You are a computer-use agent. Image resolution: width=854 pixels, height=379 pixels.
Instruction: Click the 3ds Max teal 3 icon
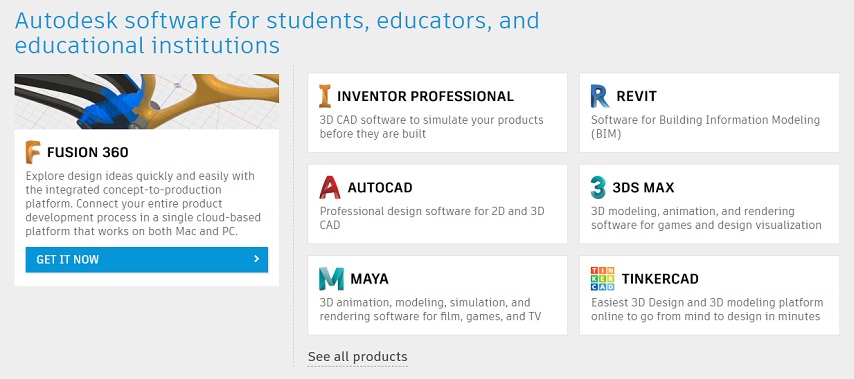point(598,187)
